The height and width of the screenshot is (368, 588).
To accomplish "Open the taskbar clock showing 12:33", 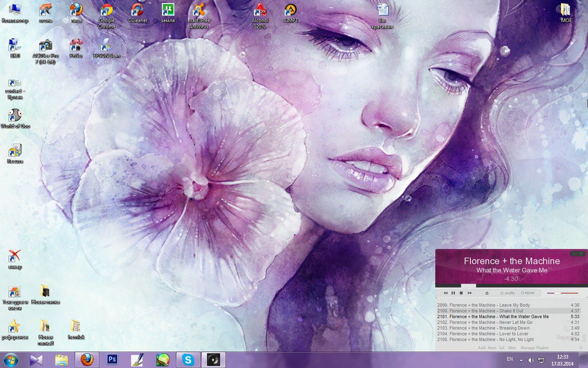I will click(562, 360).
